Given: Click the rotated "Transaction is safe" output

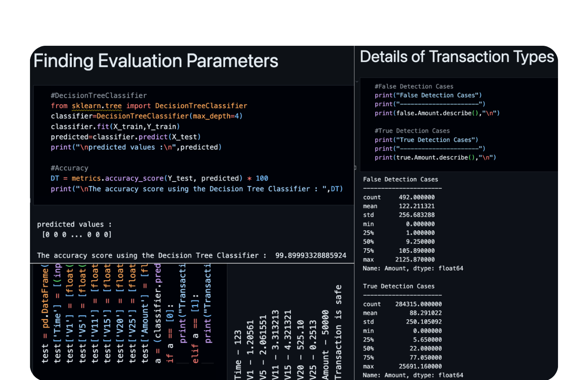Looking at the screenshot, I should pyautogui.click(x=338, y=332).
